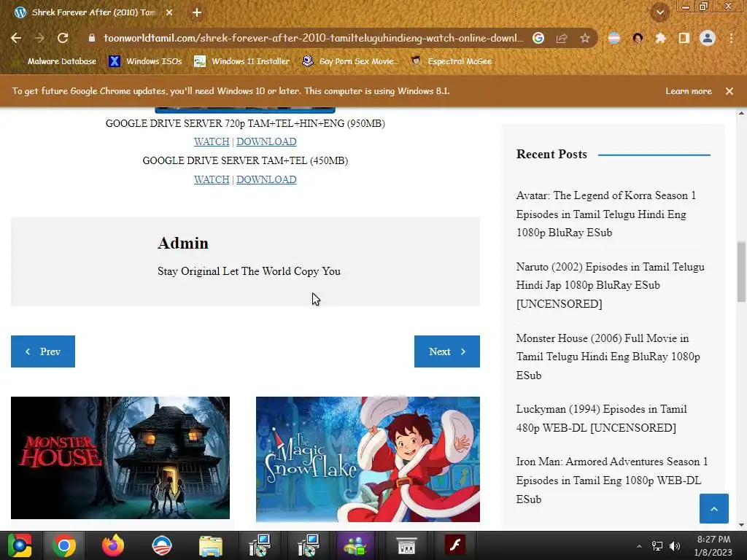Open the people messenger taskbar icon

pos(355,545)
